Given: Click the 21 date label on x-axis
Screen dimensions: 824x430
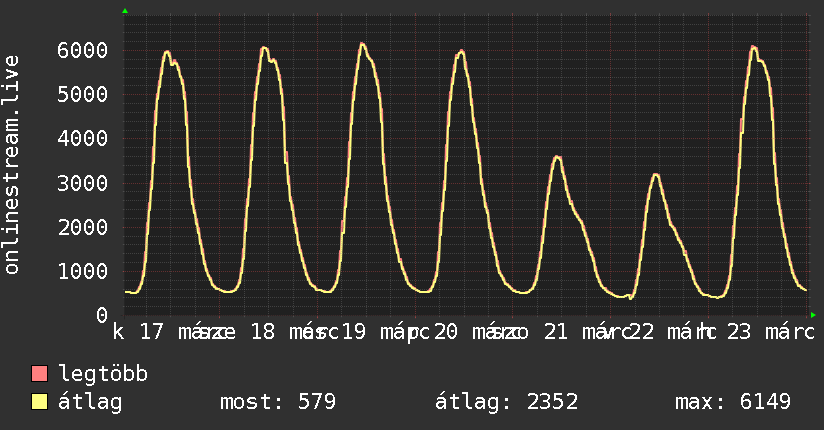Looking at the screenshot, I should tap(556, 332).
